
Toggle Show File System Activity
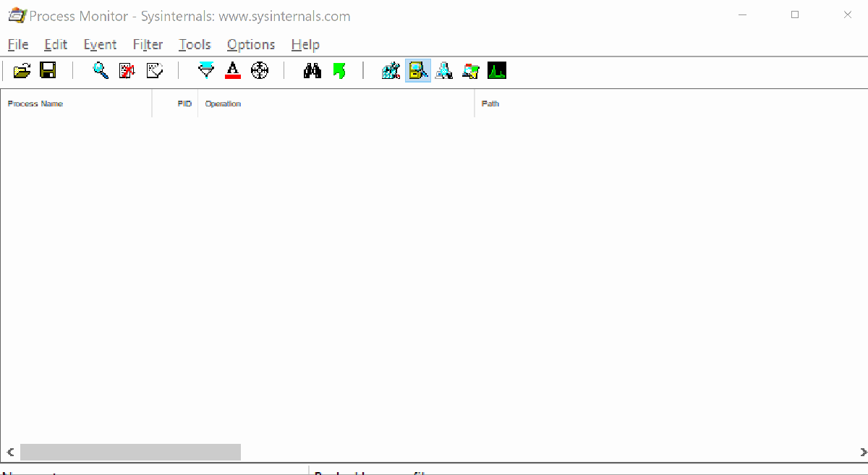[418, 70]
